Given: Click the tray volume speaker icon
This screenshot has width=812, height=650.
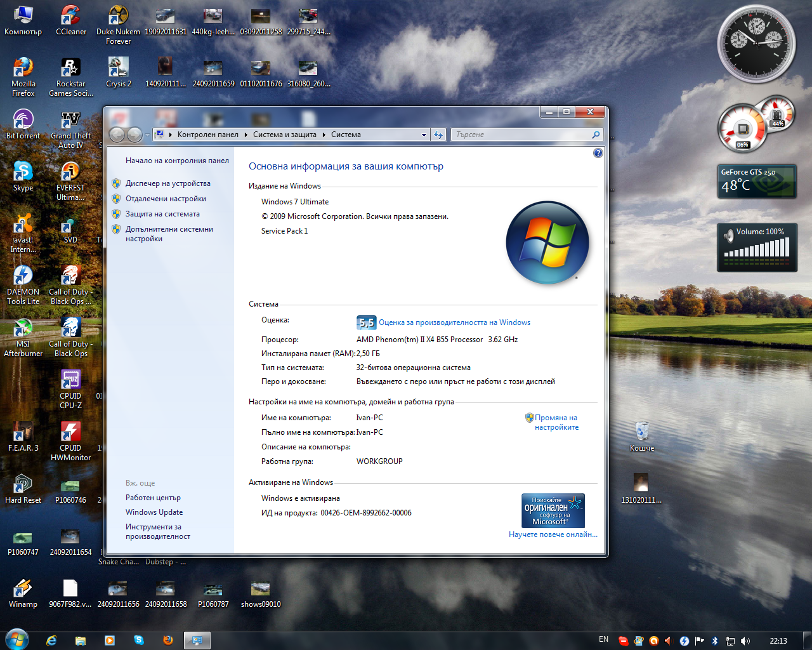Looking at the screenshot, I should pyautogui.click(x=745, y=641).
